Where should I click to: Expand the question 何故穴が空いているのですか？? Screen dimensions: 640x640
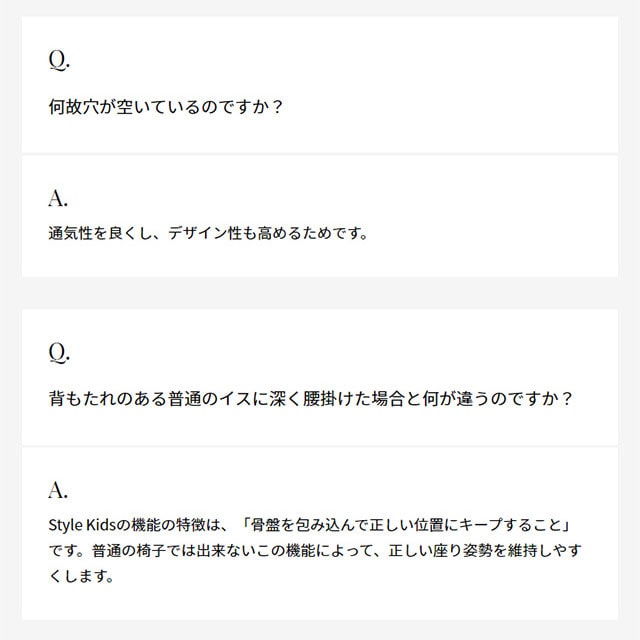click(165, 105)
